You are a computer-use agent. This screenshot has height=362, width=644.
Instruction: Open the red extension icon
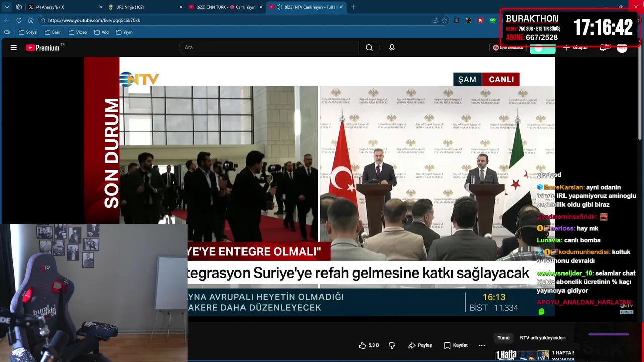480,20
